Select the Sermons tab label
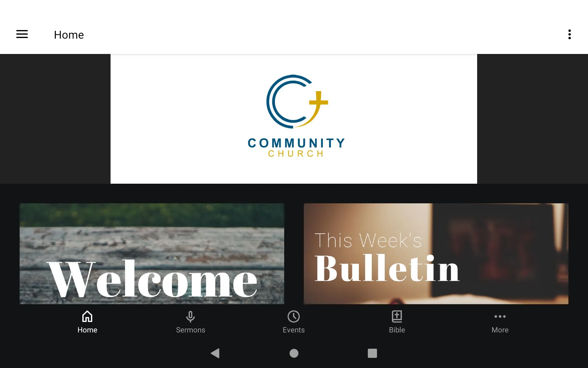The height and width of the screenshot is (368, 588). 190,330
